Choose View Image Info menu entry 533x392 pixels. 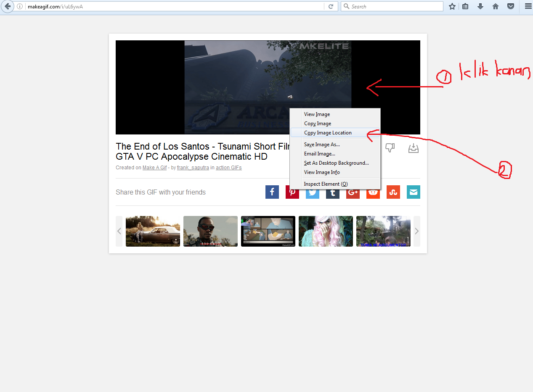335,172
